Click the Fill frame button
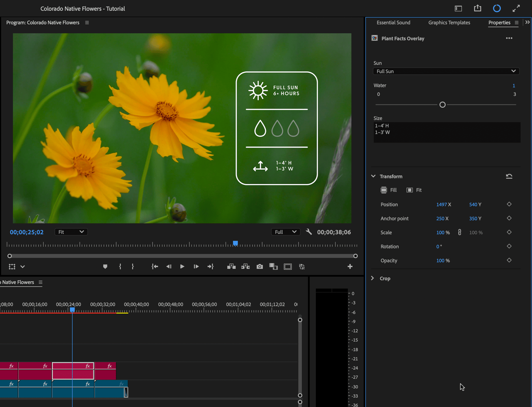Screen dimensions: 532x407 pos(389,190)
